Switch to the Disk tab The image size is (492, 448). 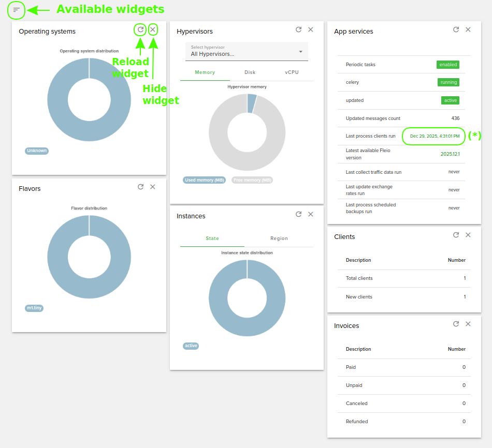point(250,72)
